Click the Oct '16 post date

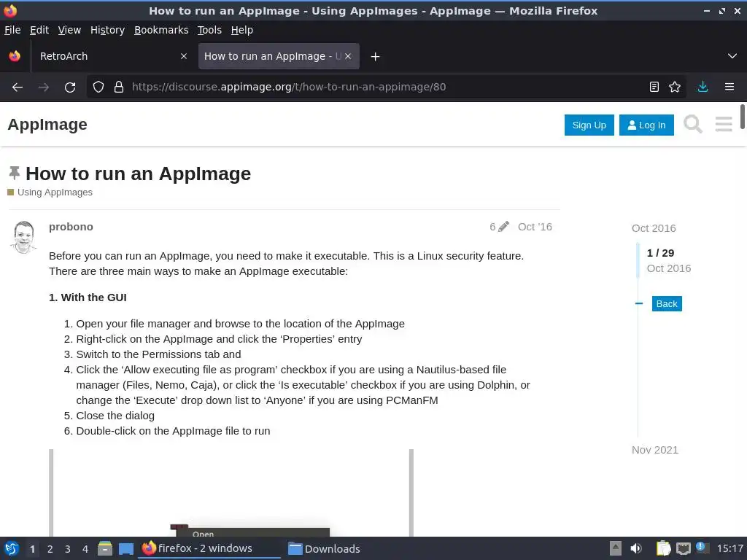point(535,227)
